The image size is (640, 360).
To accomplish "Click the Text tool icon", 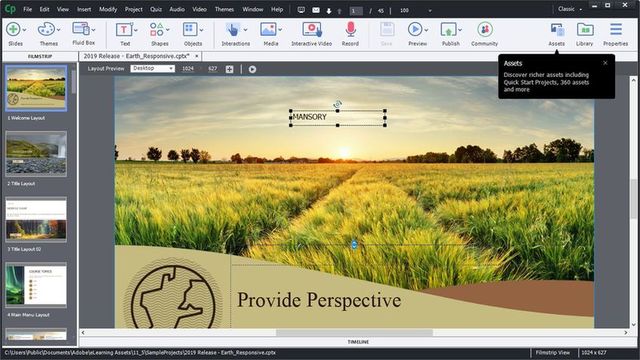I will (x=124, y=29).
